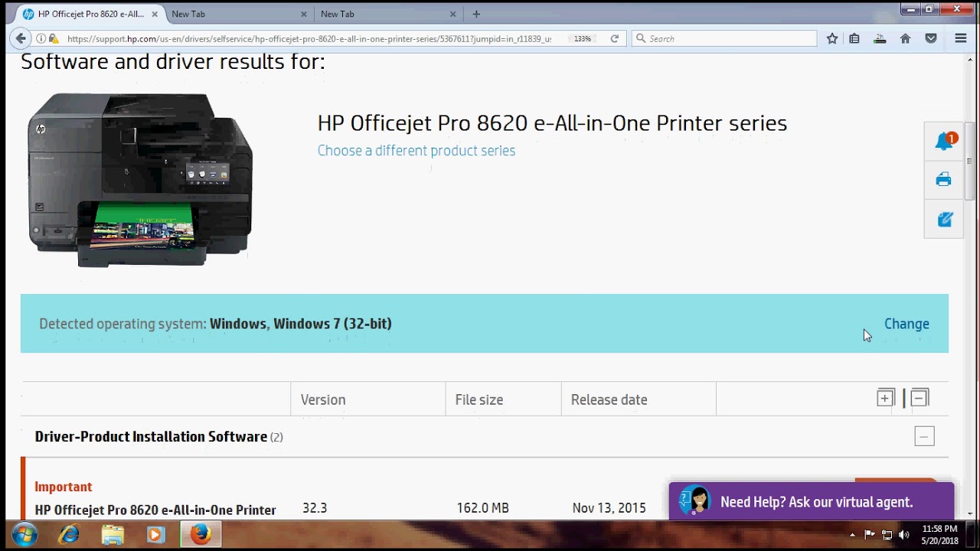The width and height of the screenshot is (980, 551).
Task: Collapse all driver categories minus icon
Action: [920, 398]
